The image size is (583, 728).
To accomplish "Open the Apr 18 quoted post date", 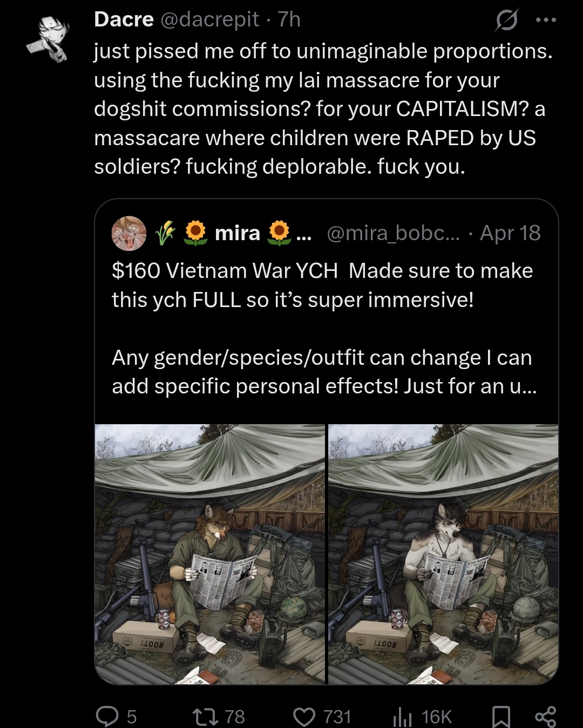I will point(510,233).
